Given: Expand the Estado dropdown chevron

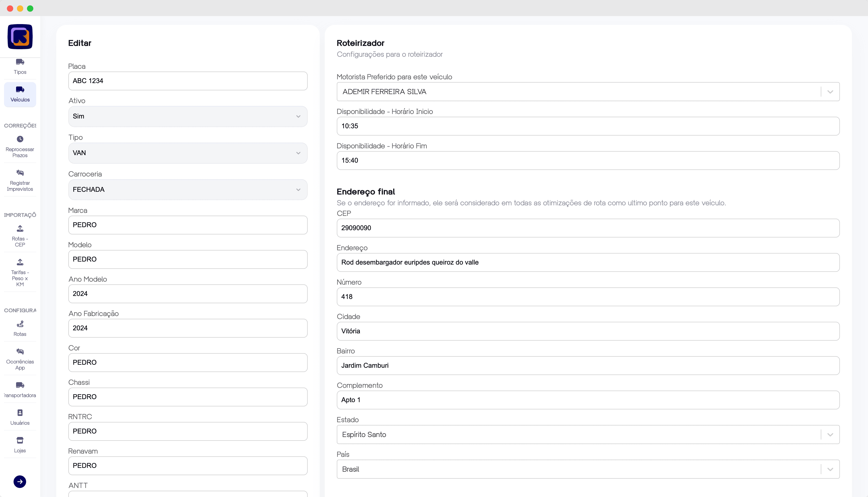Looking at the screenshot, I should pyautogui.click(x=830, y=434).
